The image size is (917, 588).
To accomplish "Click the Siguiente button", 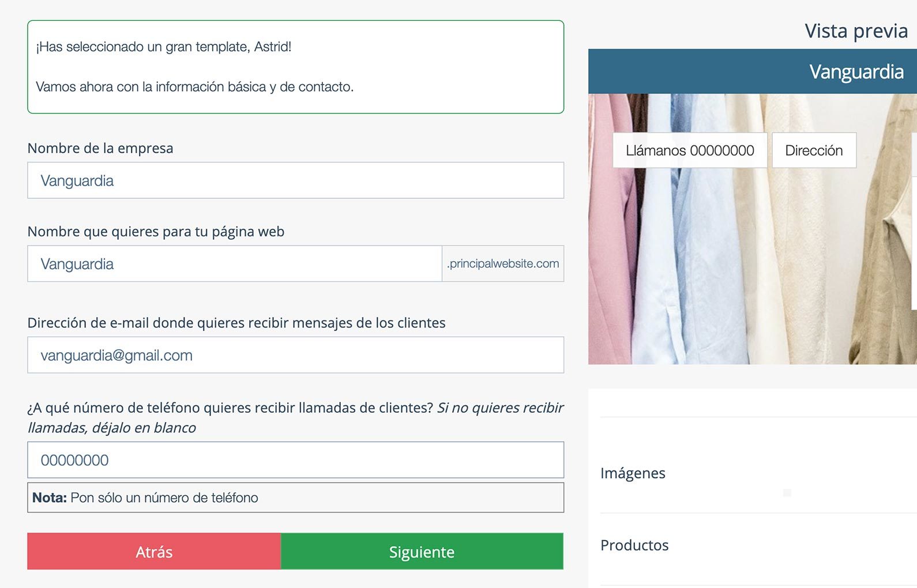I will (x=422, y=551).
